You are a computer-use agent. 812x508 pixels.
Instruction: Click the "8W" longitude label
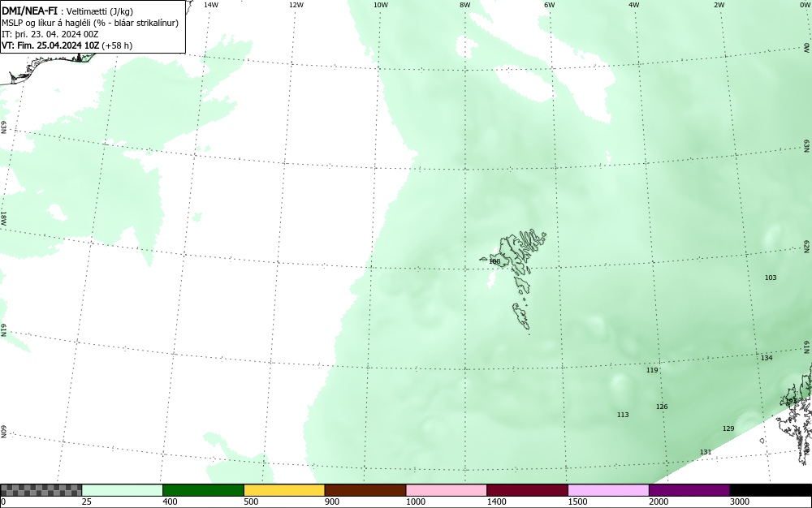coord(465,5)
